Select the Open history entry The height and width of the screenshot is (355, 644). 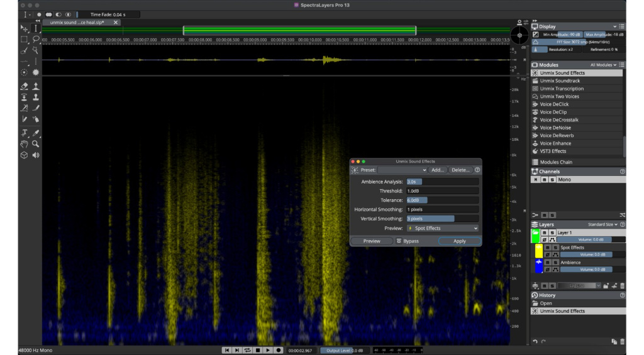point(579,303)
